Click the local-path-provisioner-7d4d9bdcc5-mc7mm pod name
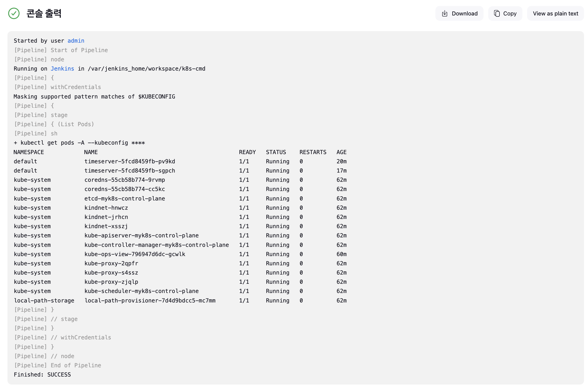The width and height of the screenshot is (588, 388). click(x=150, y=300)
